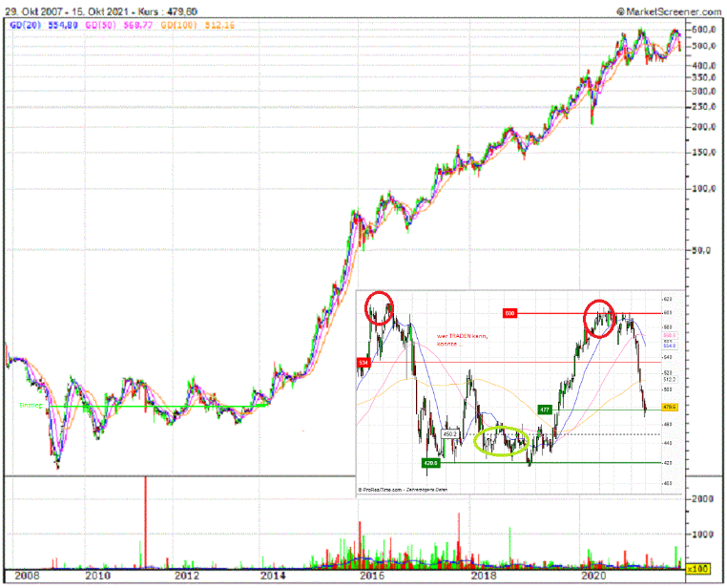Click the GD(50) value 568,77
727x588 pixels.
click(x=138, y=25)
